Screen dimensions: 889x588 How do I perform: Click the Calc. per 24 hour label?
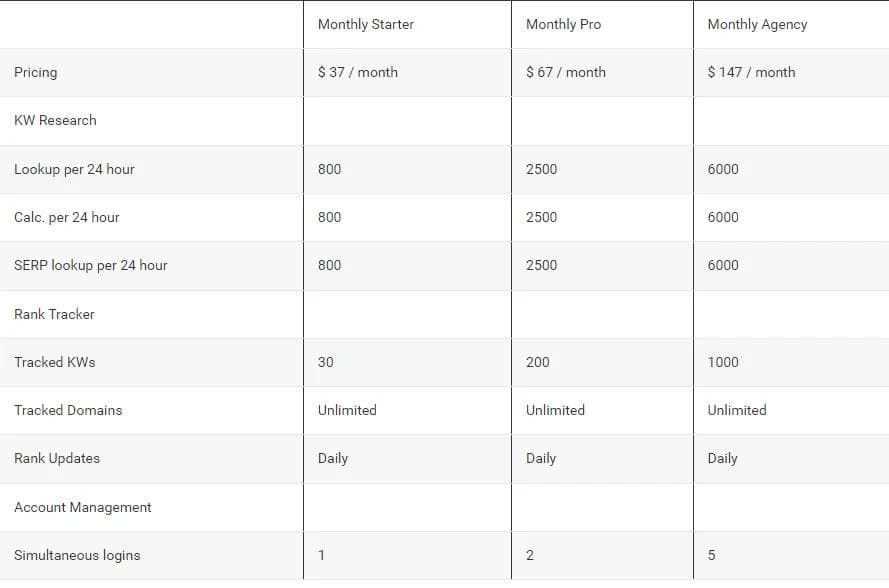67,217
